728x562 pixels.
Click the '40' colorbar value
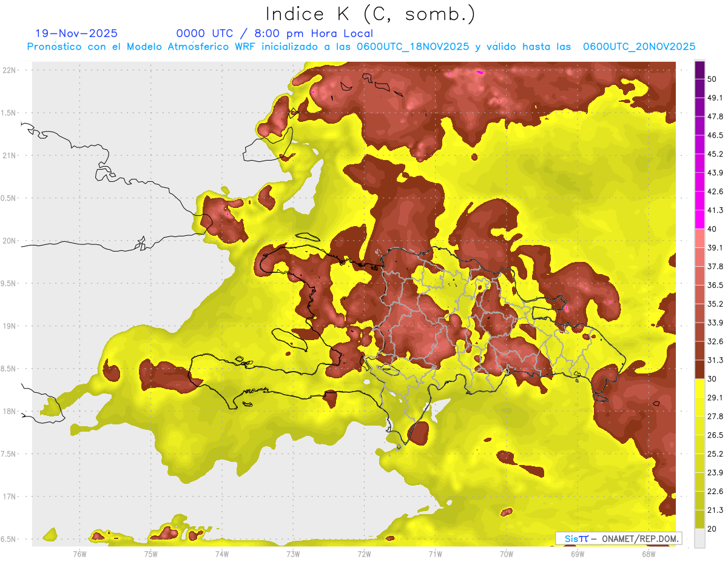[713, 229]
